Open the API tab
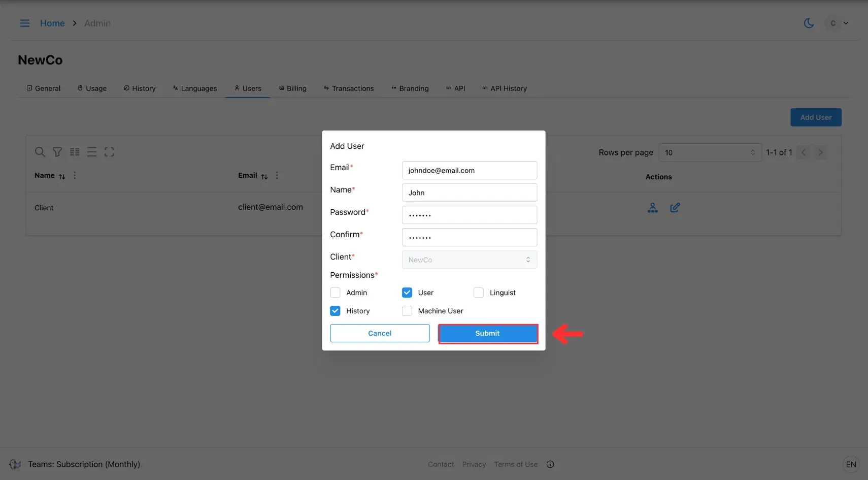 tap(455, 88)
